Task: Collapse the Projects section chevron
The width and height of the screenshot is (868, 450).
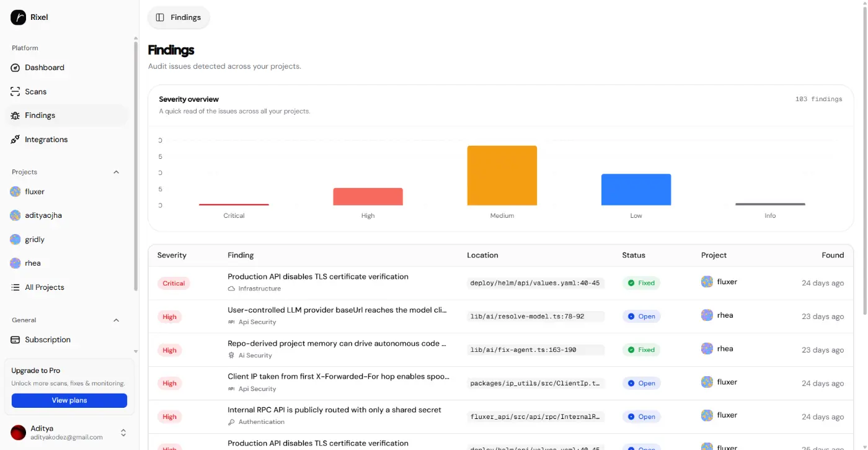Action: (116, 172)
